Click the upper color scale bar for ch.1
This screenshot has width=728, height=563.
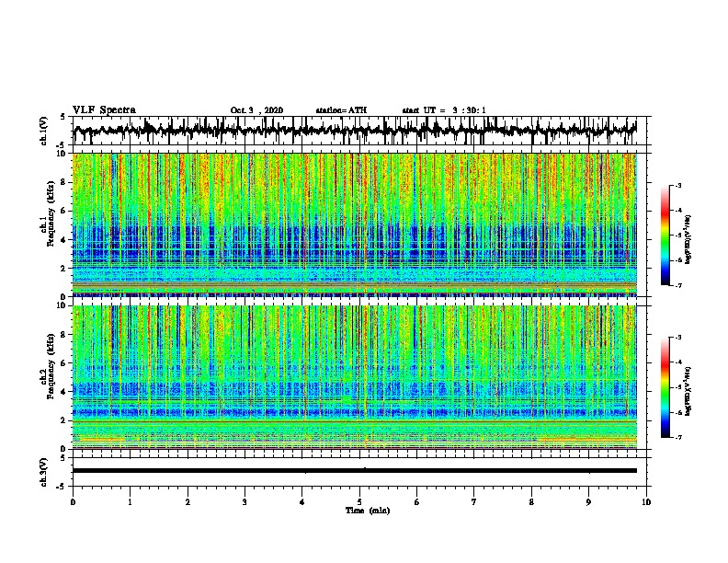click(x=665, y=236)
